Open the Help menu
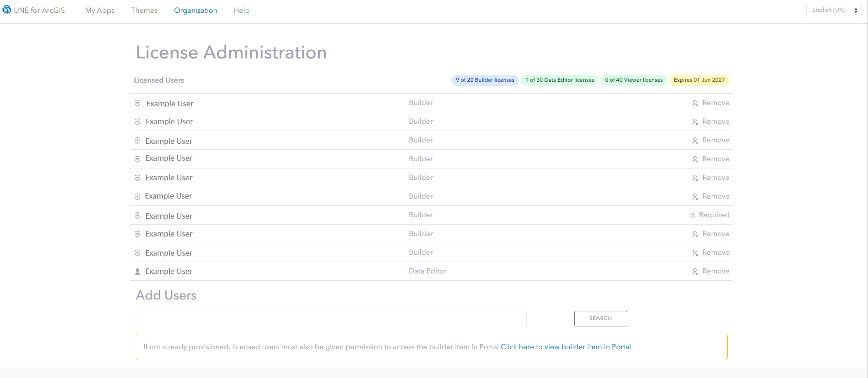Screen dimensions: 868x378 pos(242,10)
